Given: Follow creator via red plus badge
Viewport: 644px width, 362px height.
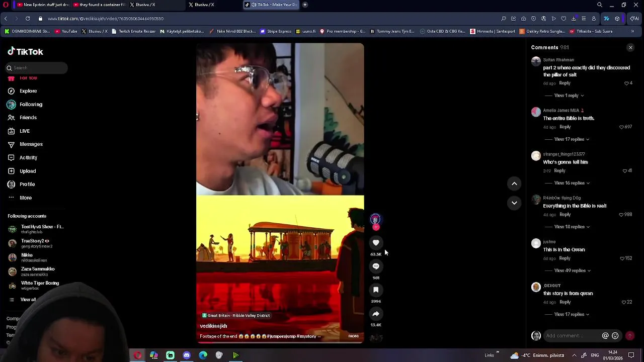Looking at the screenshot, I should [376, 227].
